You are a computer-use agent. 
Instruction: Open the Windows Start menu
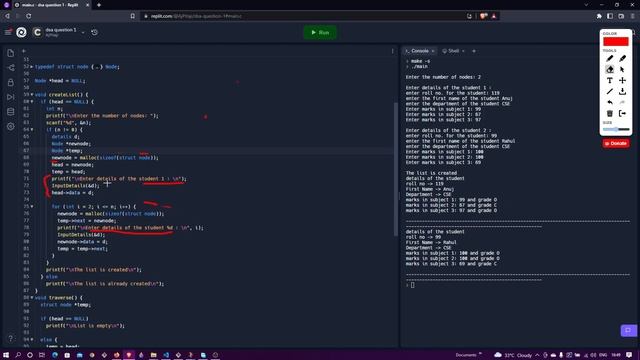(6, 355)
